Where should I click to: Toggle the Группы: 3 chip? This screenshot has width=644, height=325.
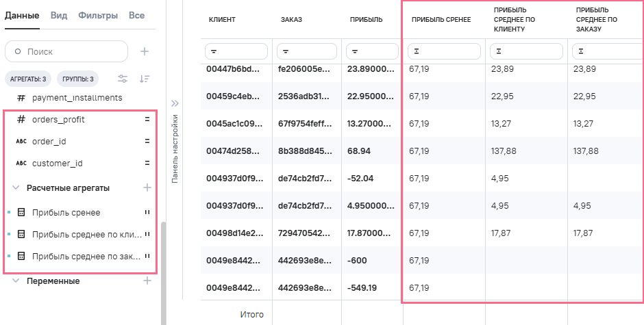[79, 79]
